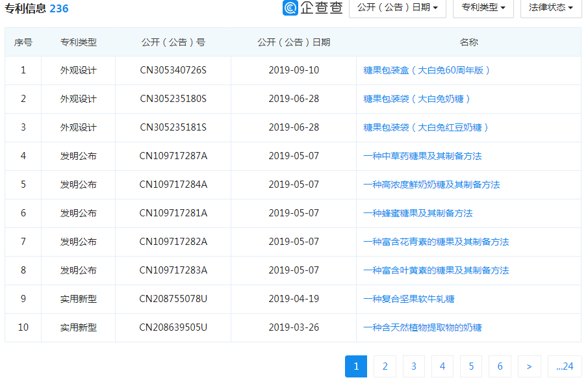Jump to last page ...24

564,366
